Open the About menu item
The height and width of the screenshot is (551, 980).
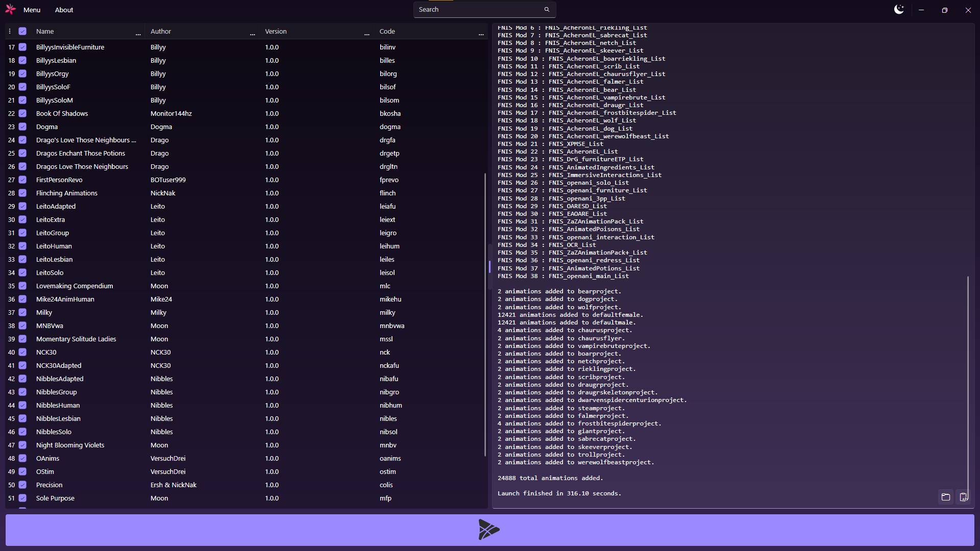(64, 10)
